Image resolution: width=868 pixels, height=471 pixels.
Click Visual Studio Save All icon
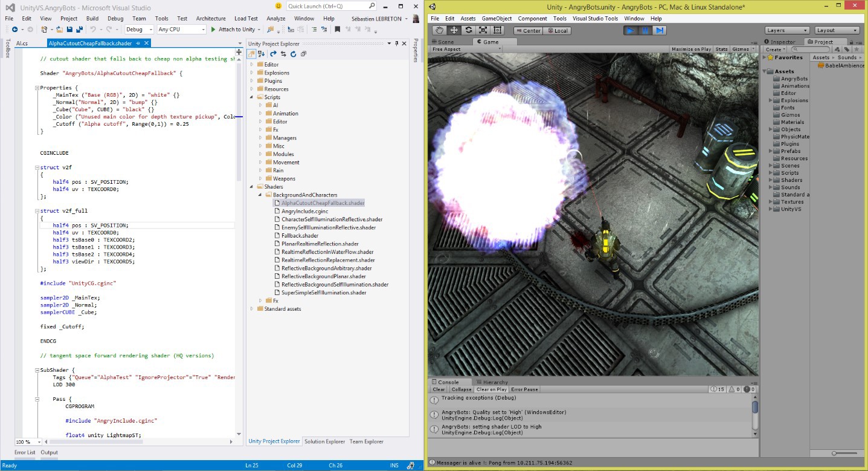[80, 29]
